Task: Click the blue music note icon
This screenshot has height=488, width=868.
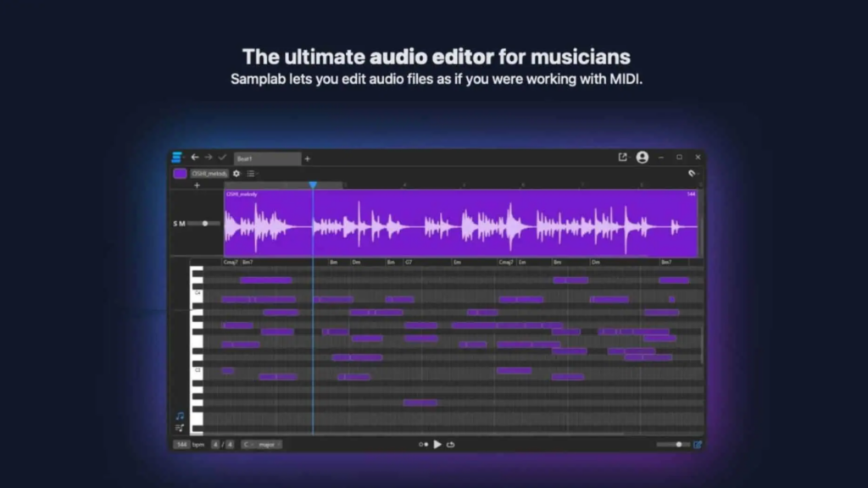Action: coord(180,416)
